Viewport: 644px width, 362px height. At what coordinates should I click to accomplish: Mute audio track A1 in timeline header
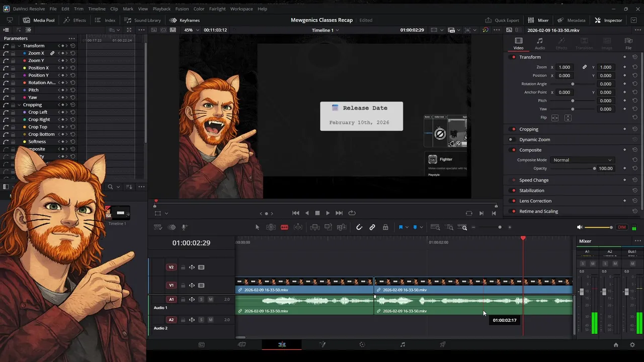[x=210, y=299]
